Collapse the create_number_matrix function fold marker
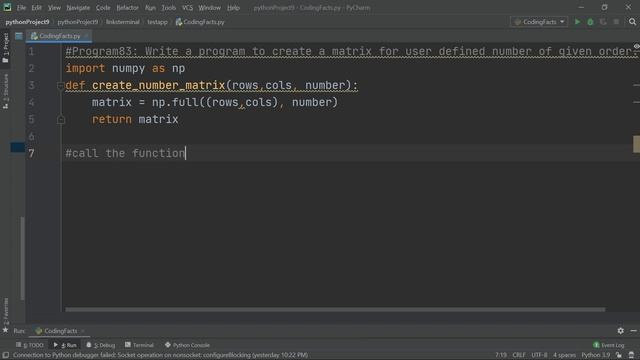 click(x=60, y=86)
